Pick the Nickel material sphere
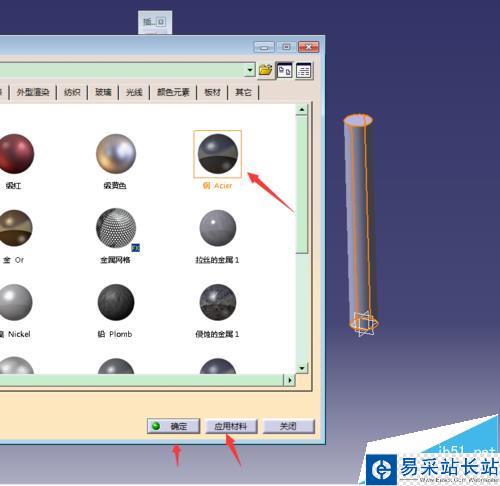Image resolution: width=500 pixels, height=486 pixels. click(15, 302)
